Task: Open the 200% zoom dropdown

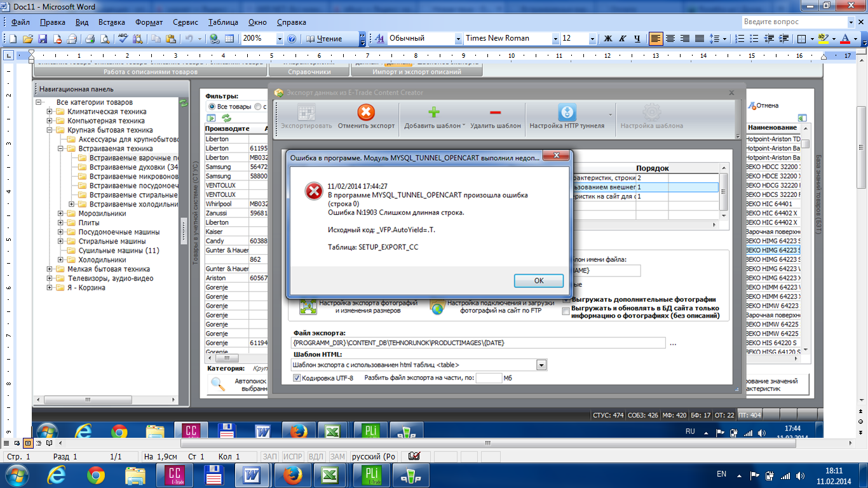Action: click(x=278, y=39)
